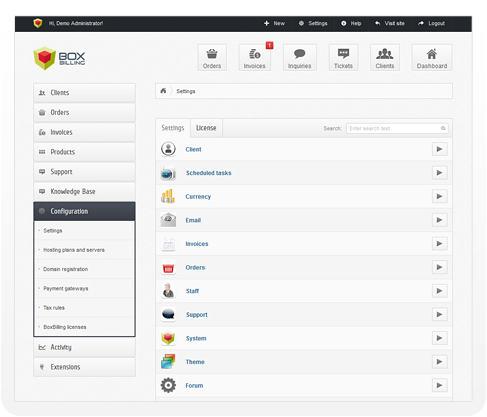Select the Settings tab
The width and height of the screenshot is (487, 417).
pyautogui.click(x=173, y=128)
